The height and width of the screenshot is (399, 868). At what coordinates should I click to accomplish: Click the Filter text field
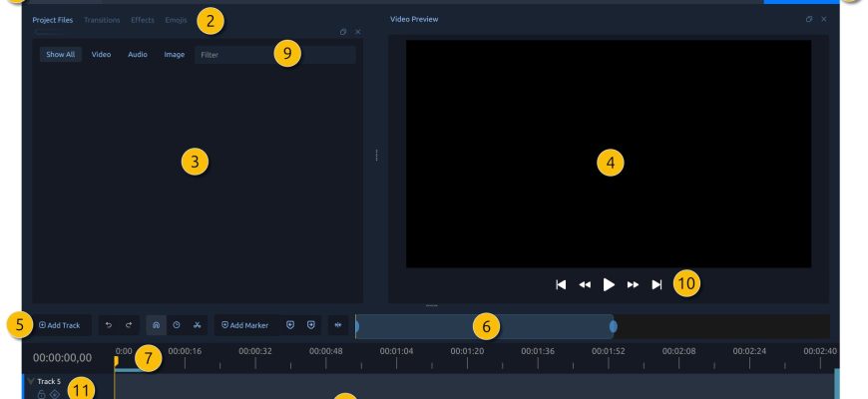coord(275,55)
